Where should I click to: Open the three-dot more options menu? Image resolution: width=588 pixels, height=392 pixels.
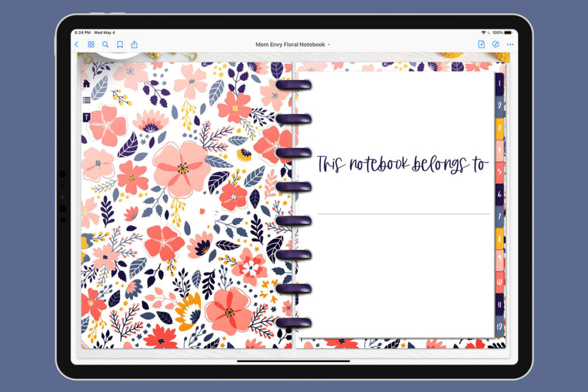510,44
